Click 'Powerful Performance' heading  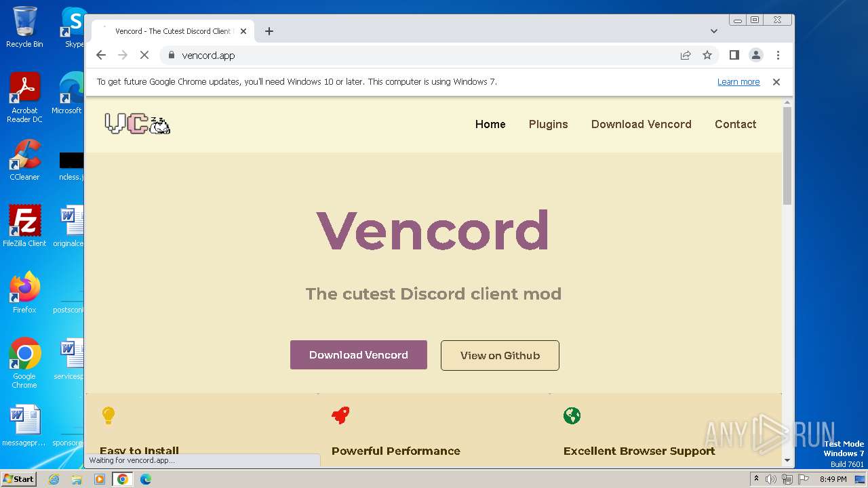click(396, 451)
